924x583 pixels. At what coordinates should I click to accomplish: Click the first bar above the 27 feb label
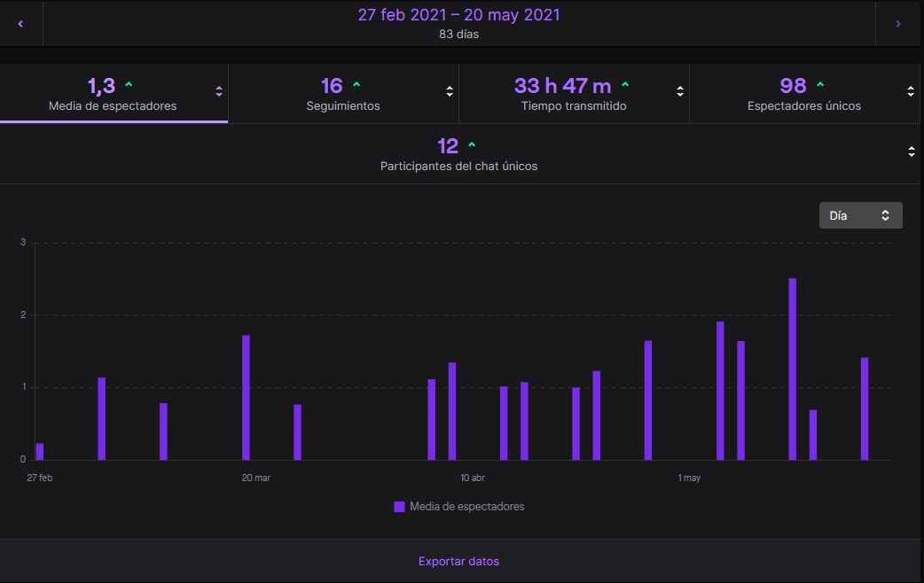[x=40, y=452]
